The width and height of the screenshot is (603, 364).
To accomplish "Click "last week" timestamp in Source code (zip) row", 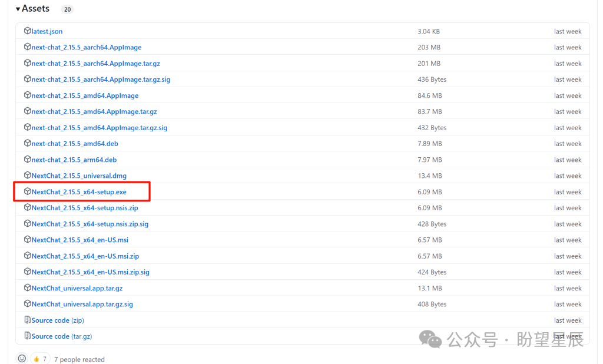I will pos(568,320).
